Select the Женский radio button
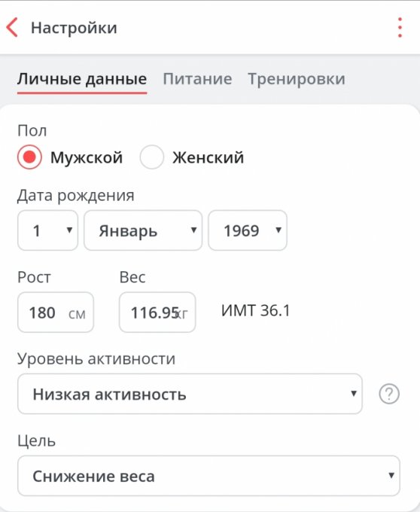 click(x=152, y=157)
